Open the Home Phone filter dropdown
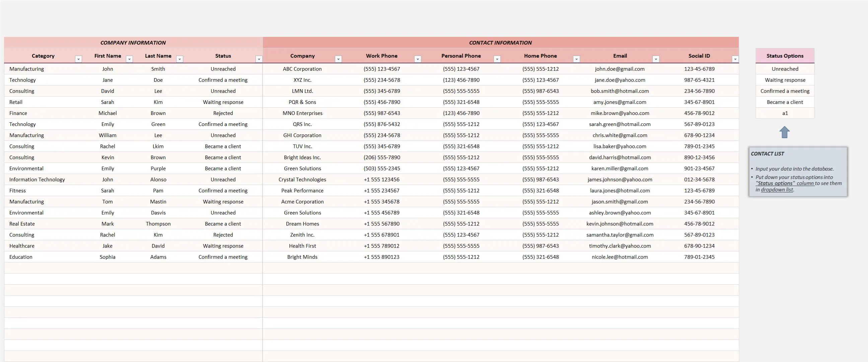The image size is (868, 362). [x=576, y=59]
